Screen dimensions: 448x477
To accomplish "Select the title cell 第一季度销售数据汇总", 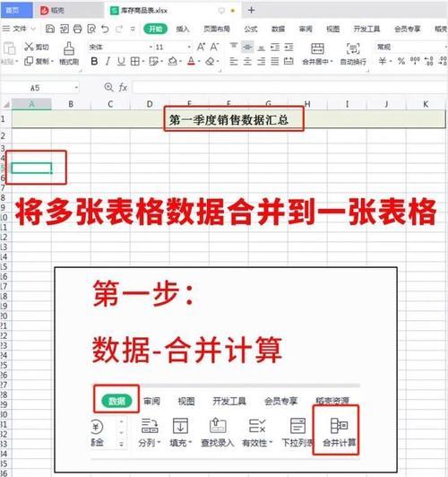I will pos(228,120).
